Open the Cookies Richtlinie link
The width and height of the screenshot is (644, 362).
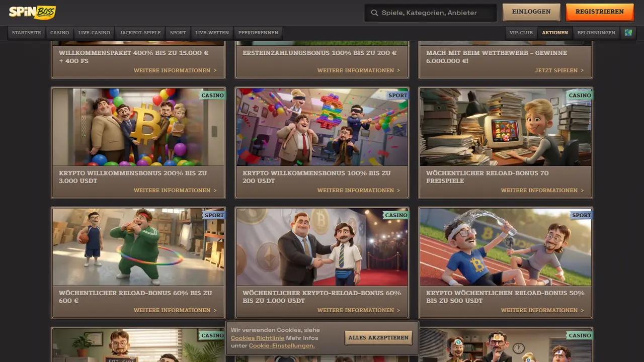click(258, 338)
